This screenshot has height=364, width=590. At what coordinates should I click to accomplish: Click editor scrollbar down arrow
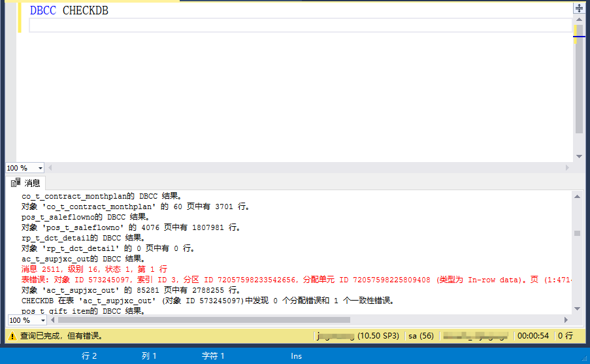579,156
